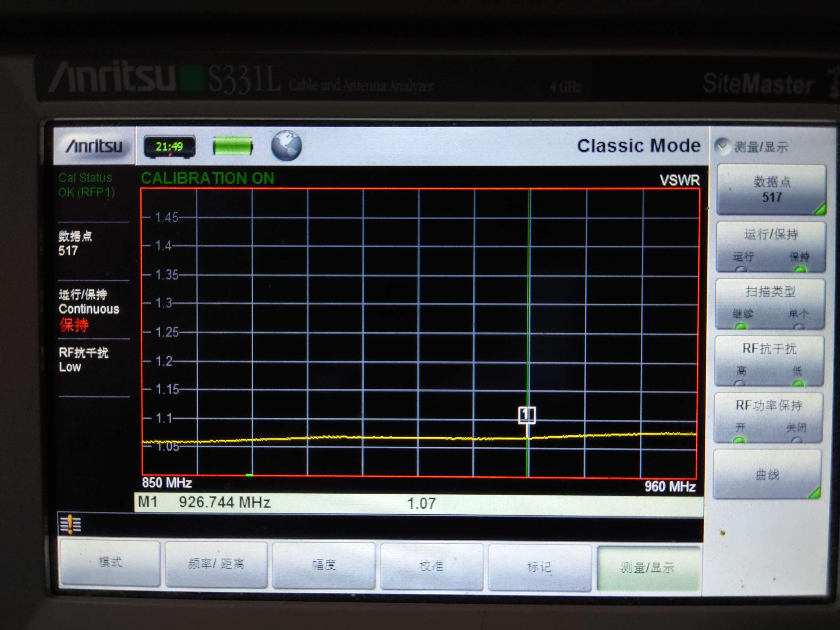Tap the warning list icon bottom-left
Image resolution: width=840 pixels, height=630 pixels.
pyautogui.click(x=71, y=525)
